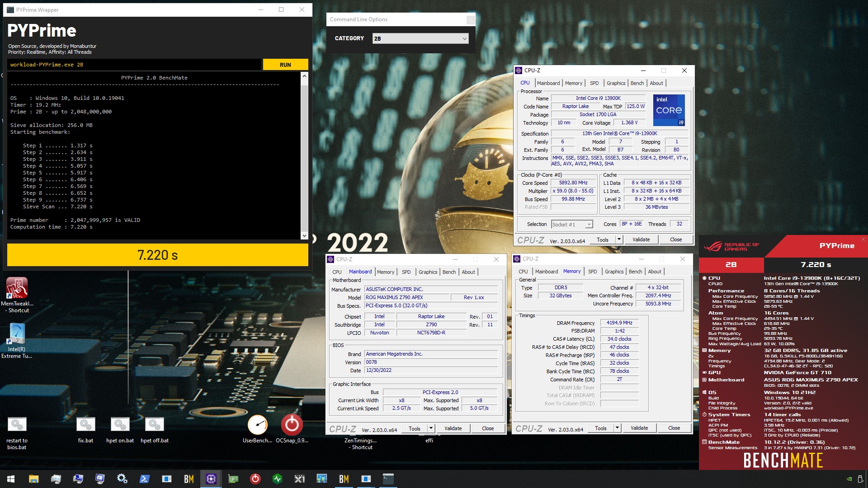Click the bar chart monitor taskbar icon
Viewport: 868px width, 488px height.
[321, 479]
